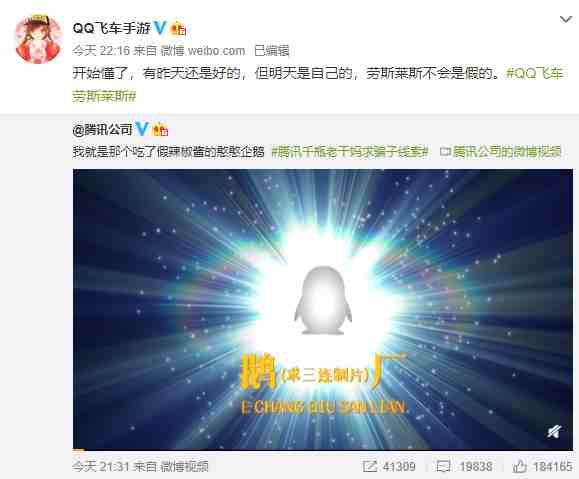Screen dimensions: 579x479
Task: Seek using the video progress bar
Action: [323, 449]
